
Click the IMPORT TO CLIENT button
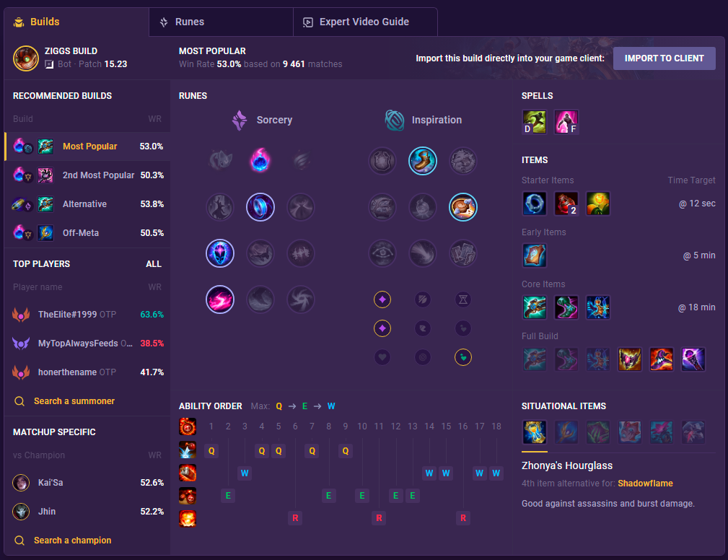(x=664, y=58)
